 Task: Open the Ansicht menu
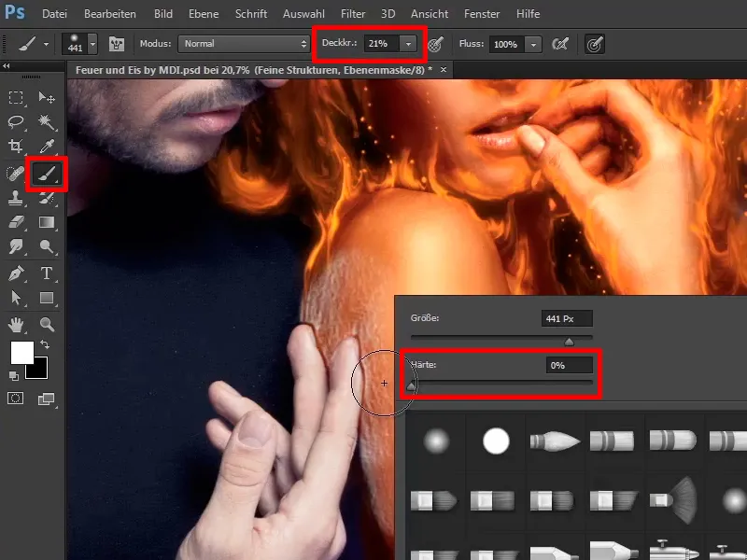(x=430, y=14)
